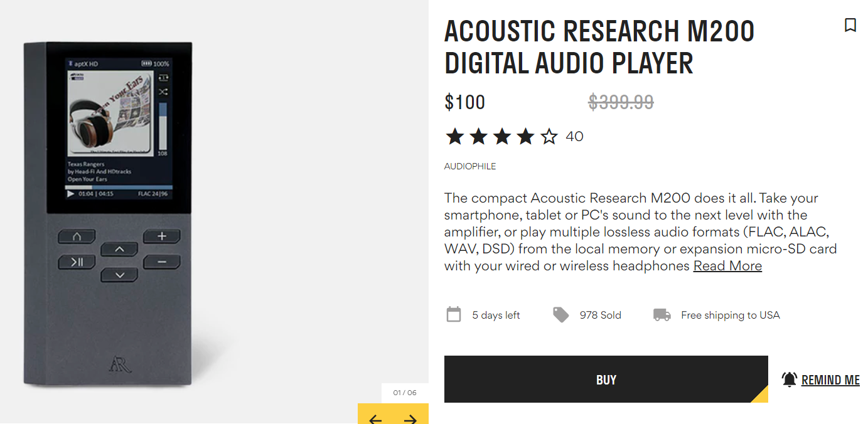The image size is (868, 424).
Task: Click the shipping truck icon
Action: coord(662,315)
